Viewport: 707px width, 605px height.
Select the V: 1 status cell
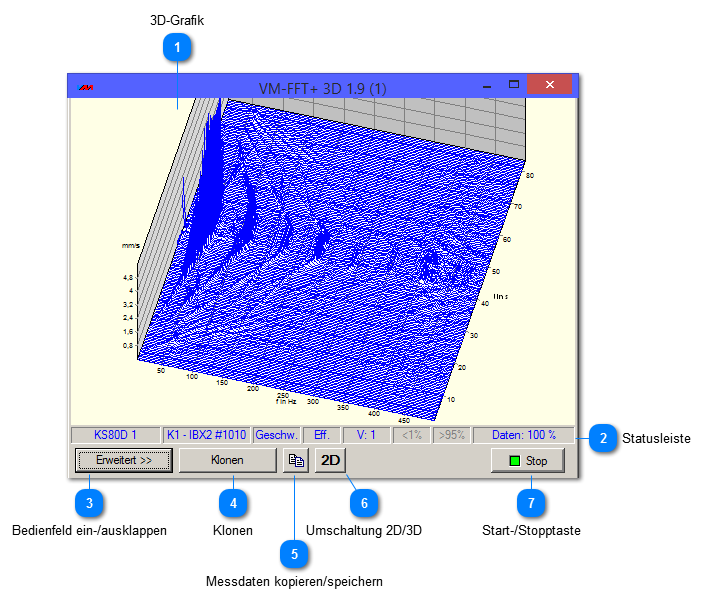(365, 435)
